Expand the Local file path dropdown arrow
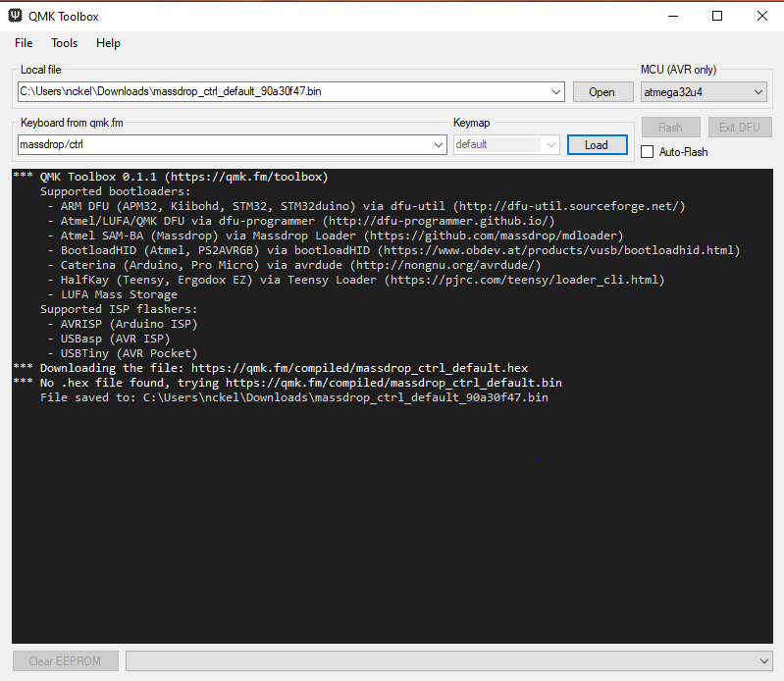Image resolution: width=784 pixels, height=681 pixels. click(x=556, y=92)
